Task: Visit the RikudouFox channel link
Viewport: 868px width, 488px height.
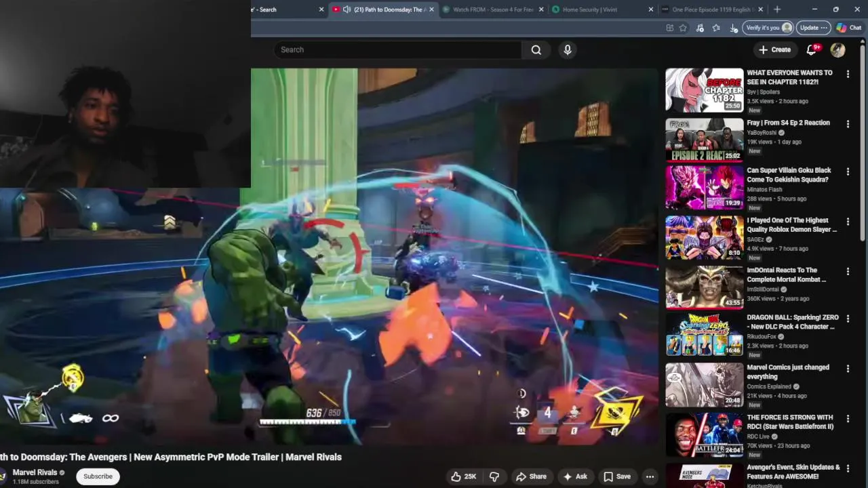Action: [763, 336]
